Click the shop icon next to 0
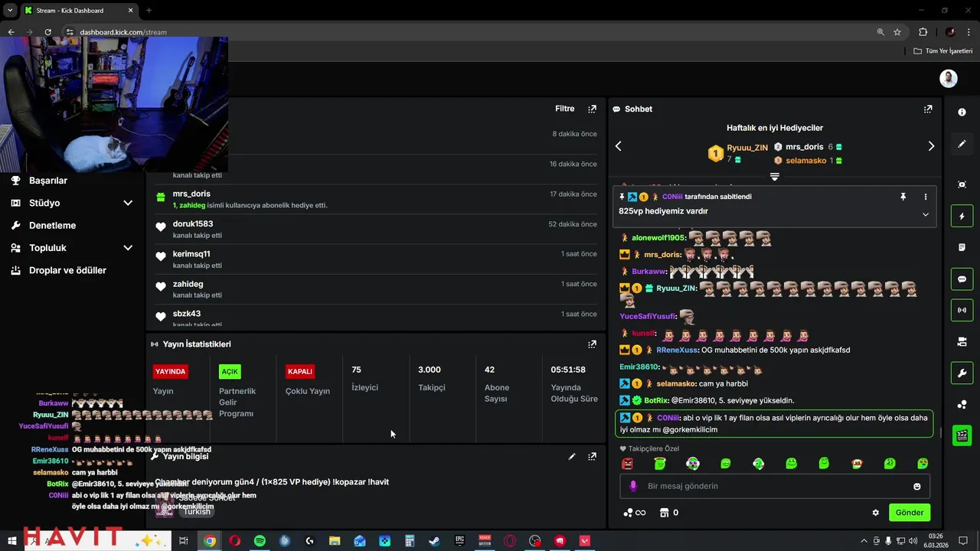The image size is (980, 551). 665,513
